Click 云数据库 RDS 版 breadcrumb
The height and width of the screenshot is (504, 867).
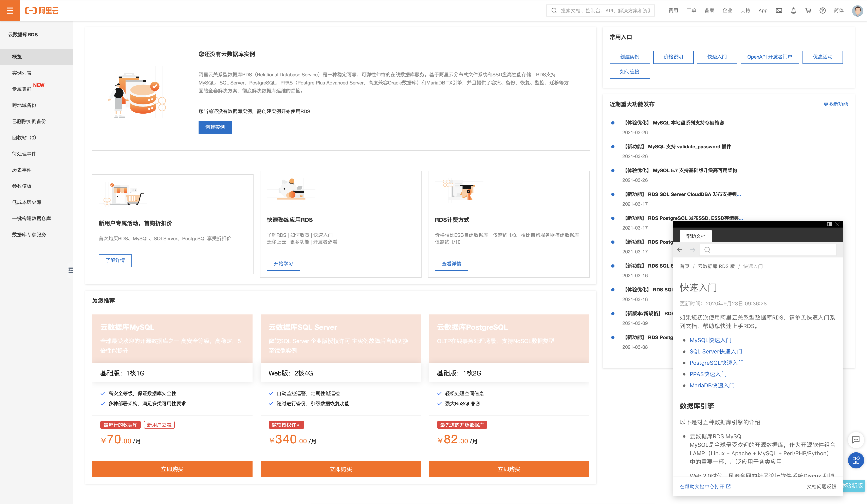coord(716,266)
